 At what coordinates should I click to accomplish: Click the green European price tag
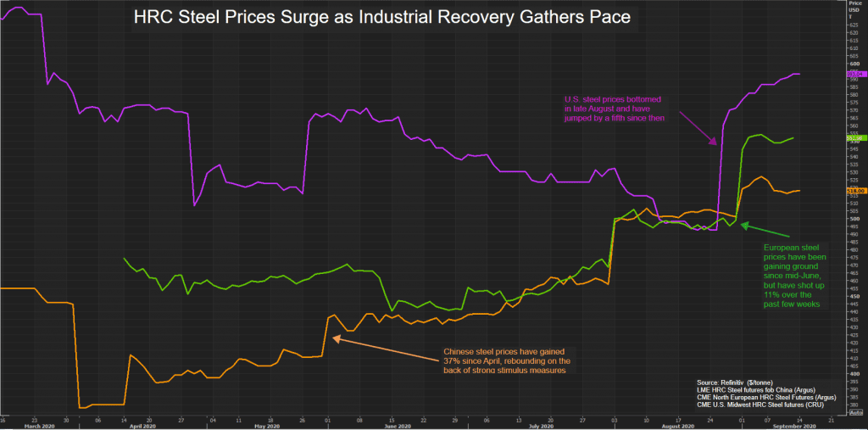click(x=854, y=137)
